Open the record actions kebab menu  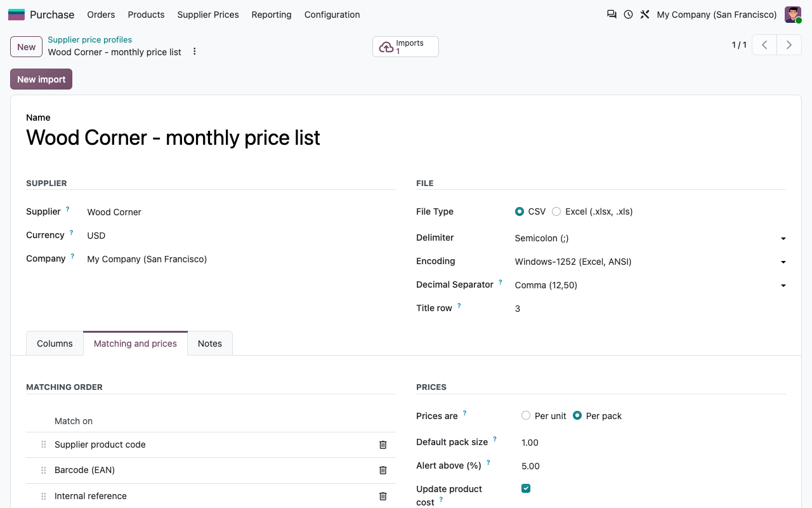(x=195, y=51)
